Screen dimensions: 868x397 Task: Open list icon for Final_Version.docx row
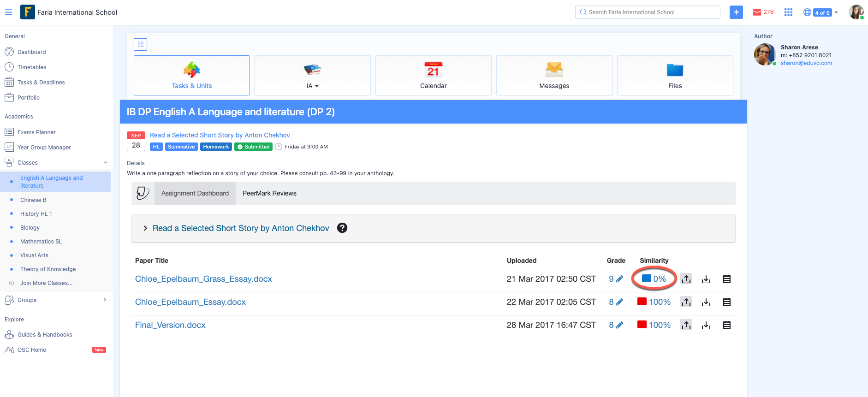click(726, 326)
